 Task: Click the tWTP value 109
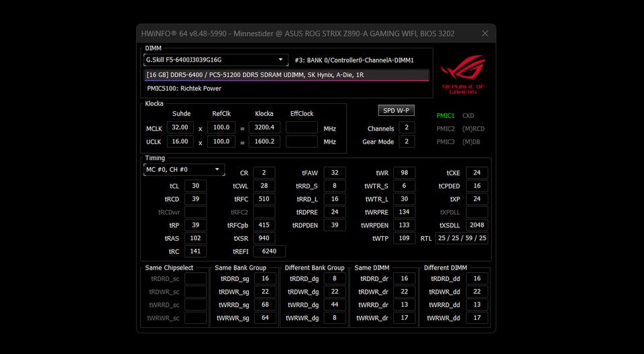point(404,238)
